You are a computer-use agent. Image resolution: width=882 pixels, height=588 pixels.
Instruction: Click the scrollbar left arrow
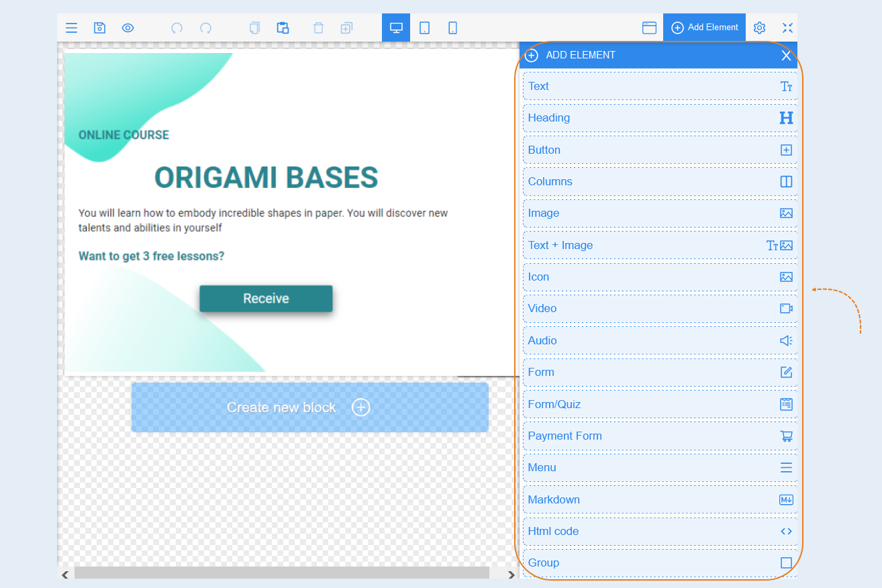click(65, 574)
